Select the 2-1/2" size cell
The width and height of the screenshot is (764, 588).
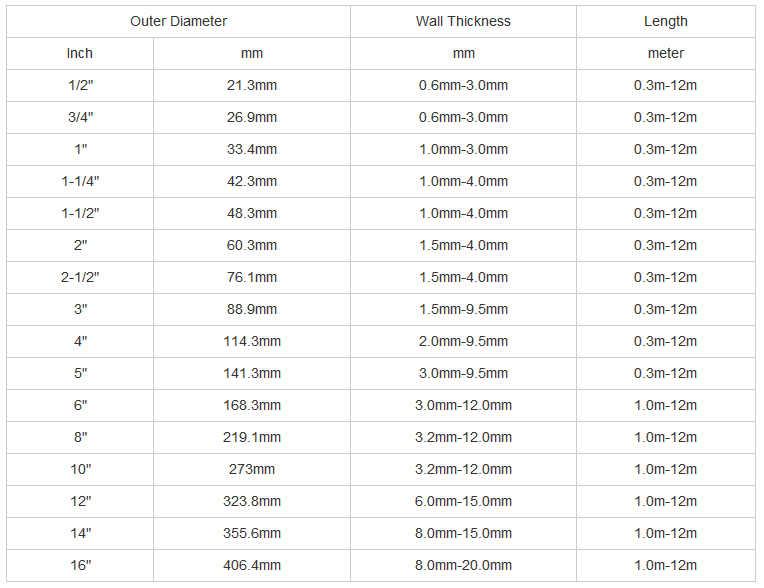80,277
